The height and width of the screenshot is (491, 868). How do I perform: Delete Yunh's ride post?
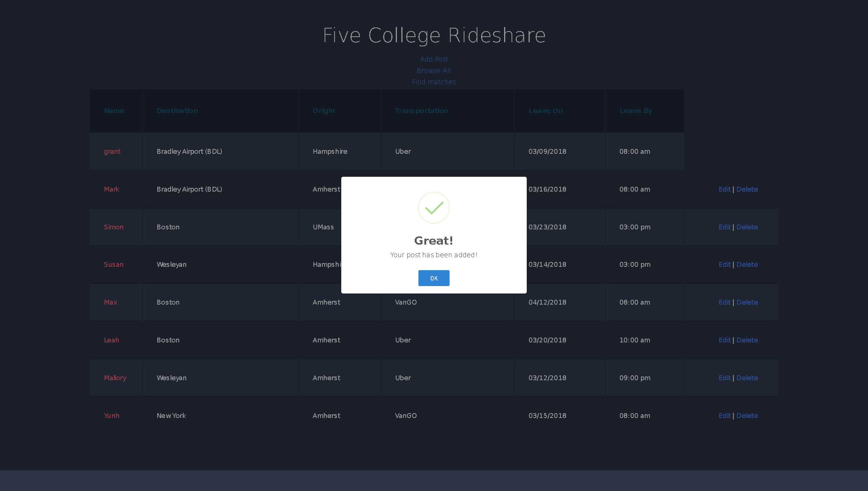point(747,415)
